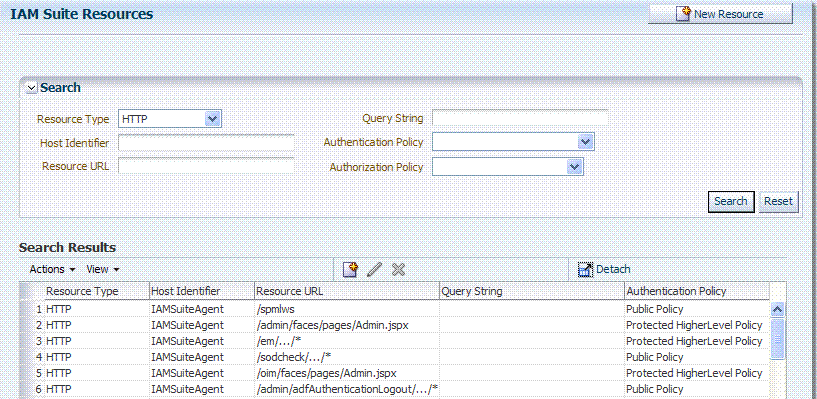Click Protected HigherLevel Policy in row 3
Screen dimensions: 817x399
(x=694, y=342)
